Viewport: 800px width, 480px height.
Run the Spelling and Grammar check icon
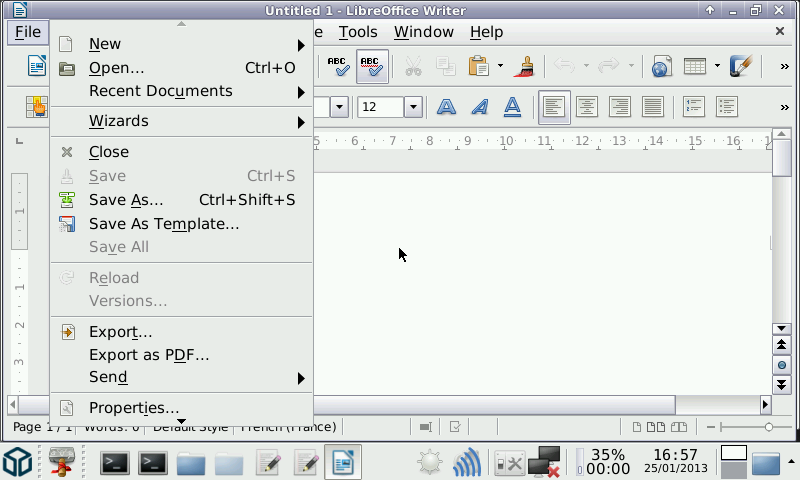[338, 67]
